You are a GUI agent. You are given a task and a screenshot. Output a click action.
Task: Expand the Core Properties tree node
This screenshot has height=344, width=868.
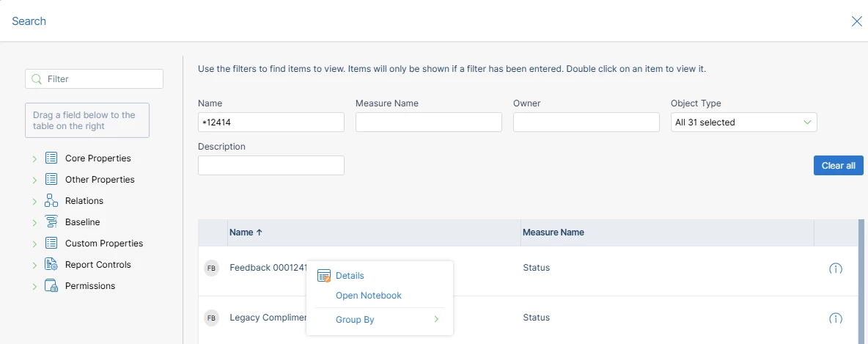coord(34,158)
